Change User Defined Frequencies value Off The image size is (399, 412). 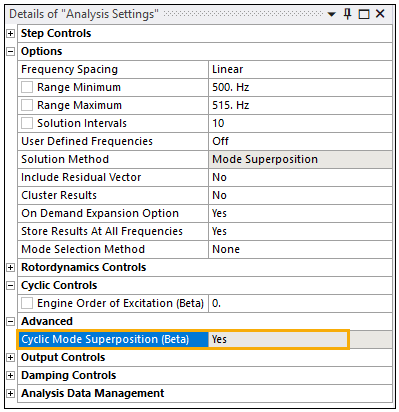coord(300,141)
